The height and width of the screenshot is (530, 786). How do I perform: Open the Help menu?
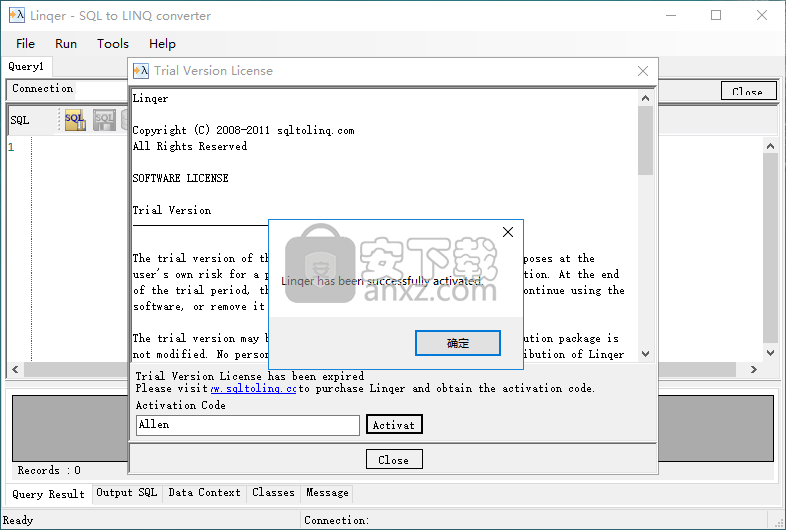coord(162,44)
